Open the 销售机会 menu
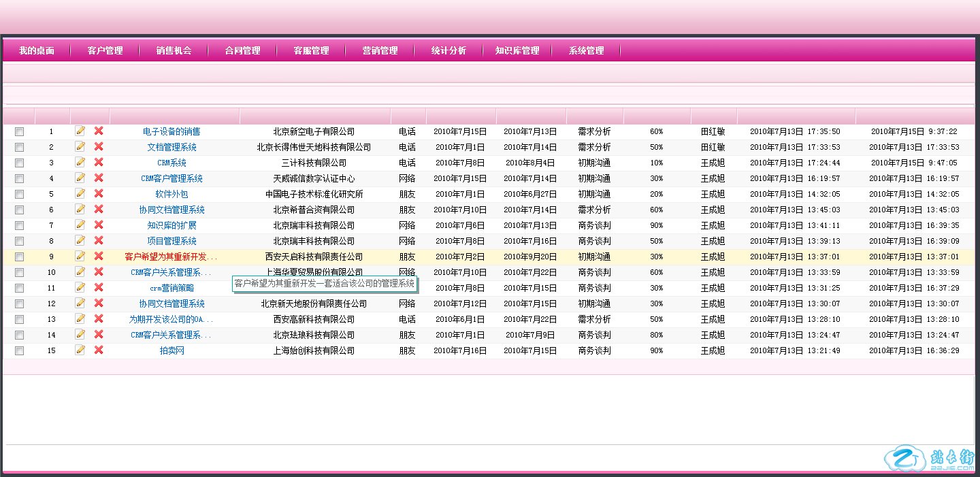980x477 pixels. tap(174, 50)
